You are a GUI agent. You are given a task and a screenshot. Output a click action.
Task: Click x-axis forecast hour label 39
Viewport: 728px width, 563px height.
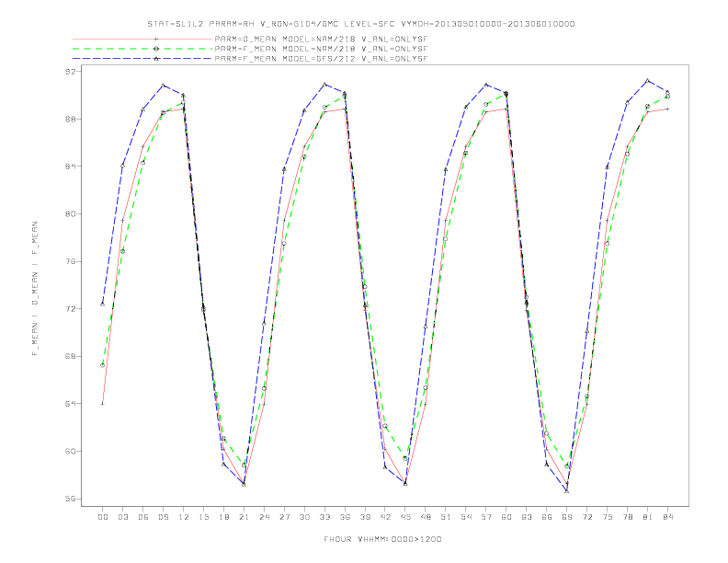tap(365, 517)
